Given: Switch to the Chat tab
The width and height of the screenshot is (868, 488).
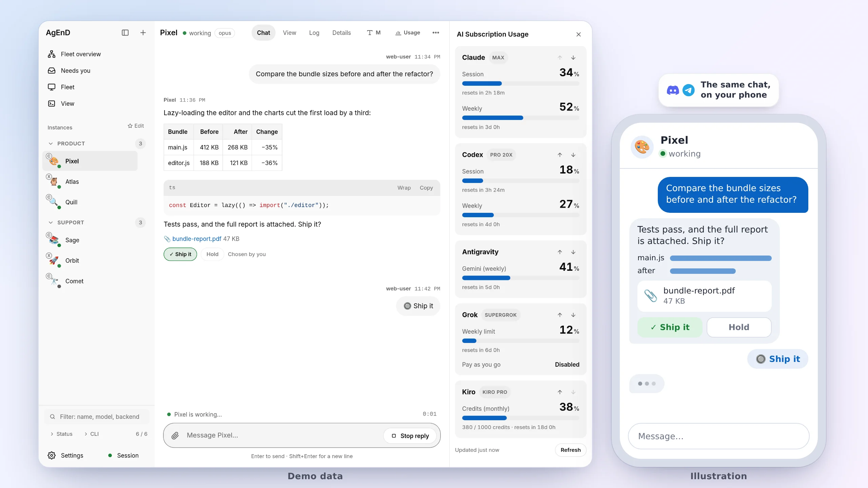Looking at the screenshot, I should [263, 33].
